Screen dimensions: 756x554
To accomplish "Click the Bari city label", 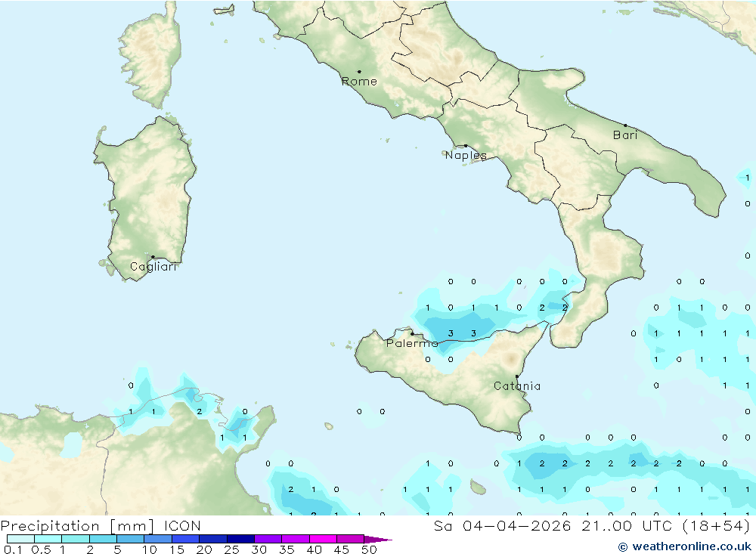I will click(625, 135).
